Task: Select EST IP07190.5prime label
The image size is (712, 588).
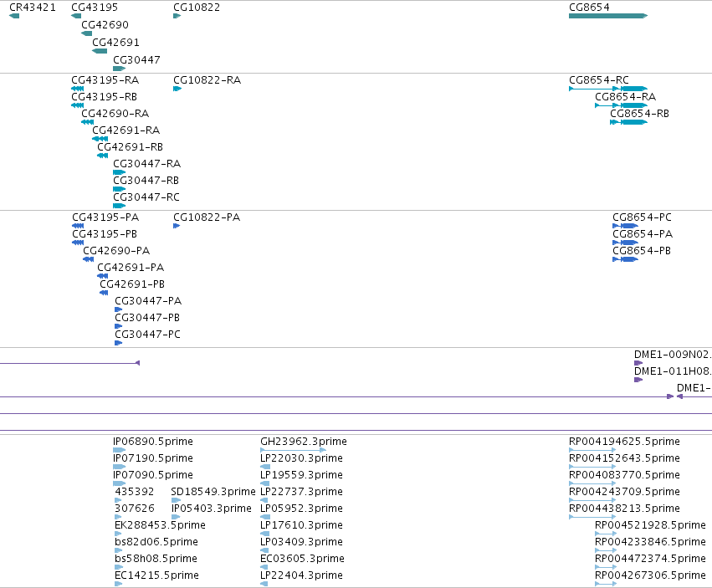Action: point(153,458)
